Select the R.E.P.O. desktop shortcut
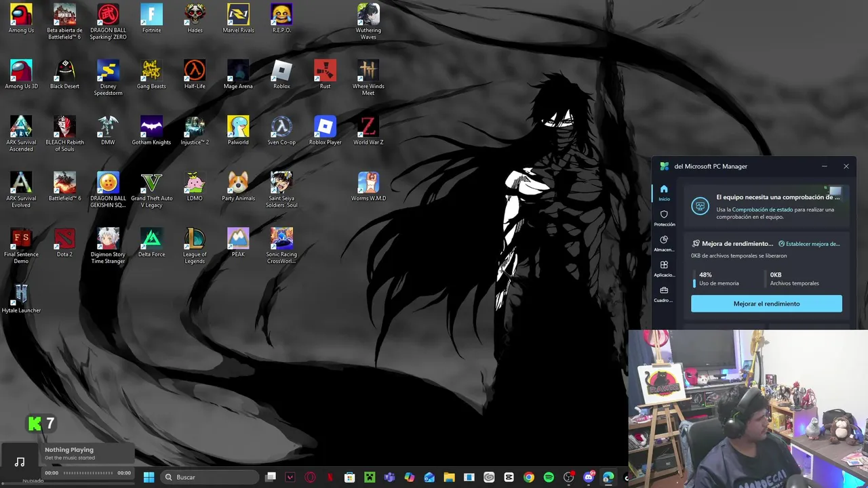 pos(281,19)
